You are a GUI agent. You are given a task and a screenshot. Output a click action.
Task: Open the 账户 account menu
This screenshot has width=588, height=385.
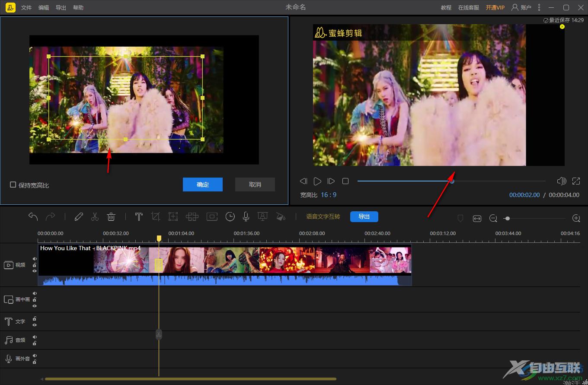(521, 7)
